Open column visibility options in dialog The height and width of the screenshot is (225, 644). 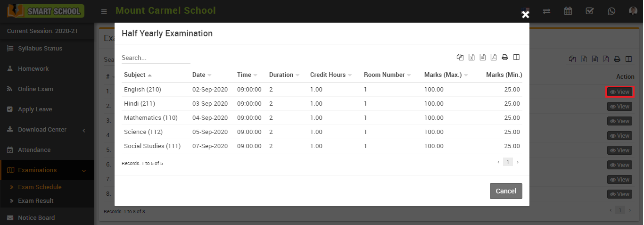coord(516,57)
